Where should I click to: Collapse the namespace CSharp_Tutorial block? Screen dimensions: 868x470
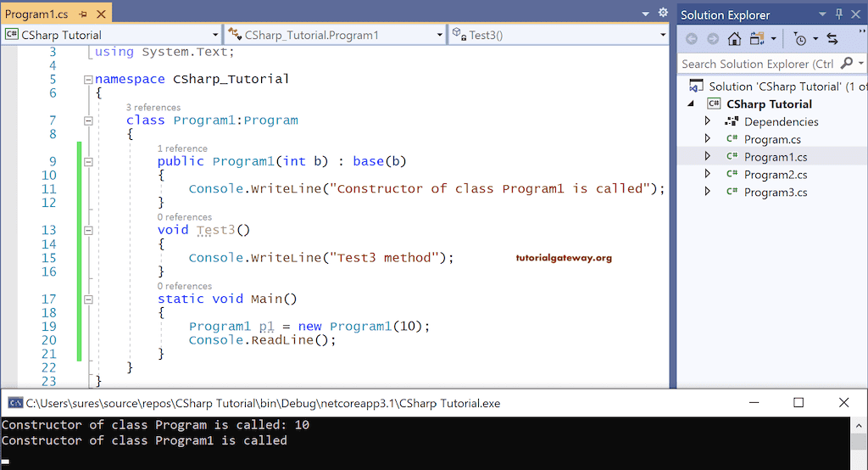pos(88,79)
